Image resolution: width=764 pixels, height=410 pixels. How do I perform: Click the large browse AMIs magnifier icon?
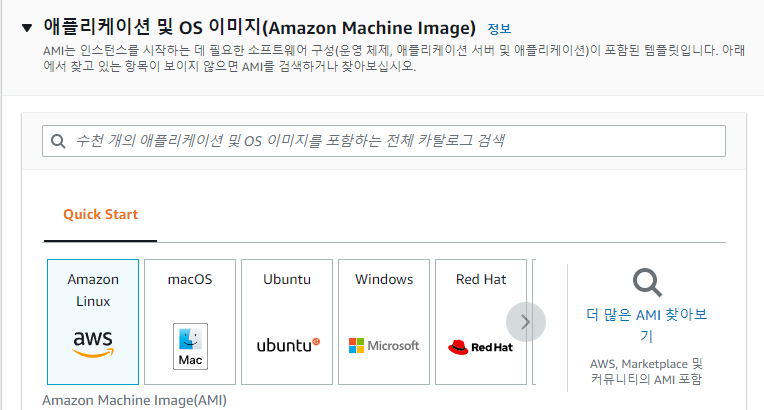pyautogui.click(x=647, y=282)
